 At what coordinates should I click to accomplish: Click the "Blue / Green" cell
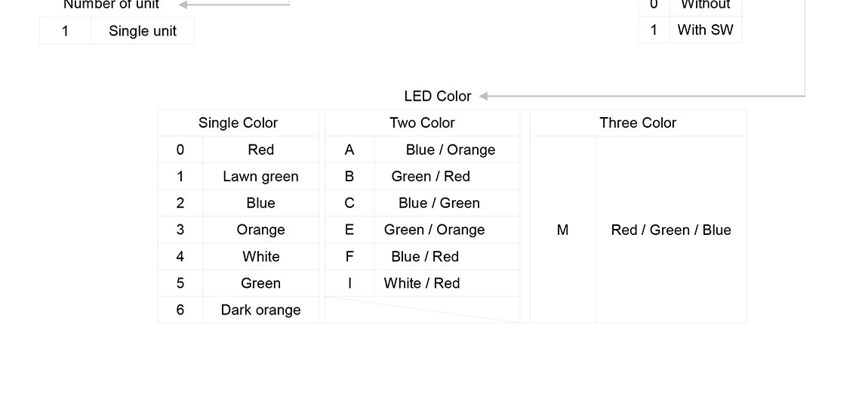439,202
